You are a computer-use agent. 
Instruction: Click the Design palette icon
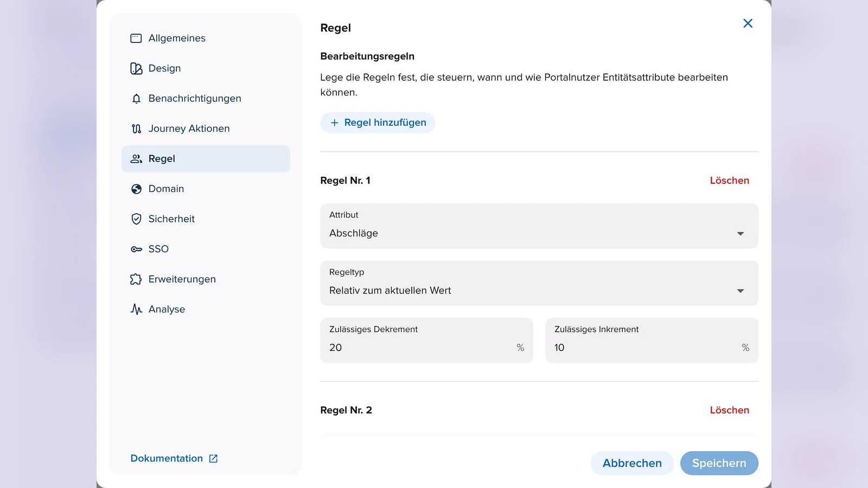pos(136,68)
